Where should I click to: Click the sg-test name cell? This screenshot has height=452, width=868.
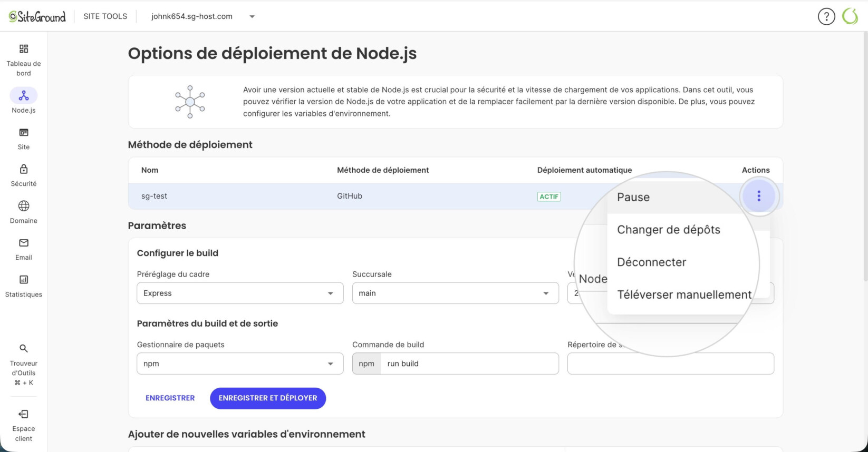[x=154, y=196]
